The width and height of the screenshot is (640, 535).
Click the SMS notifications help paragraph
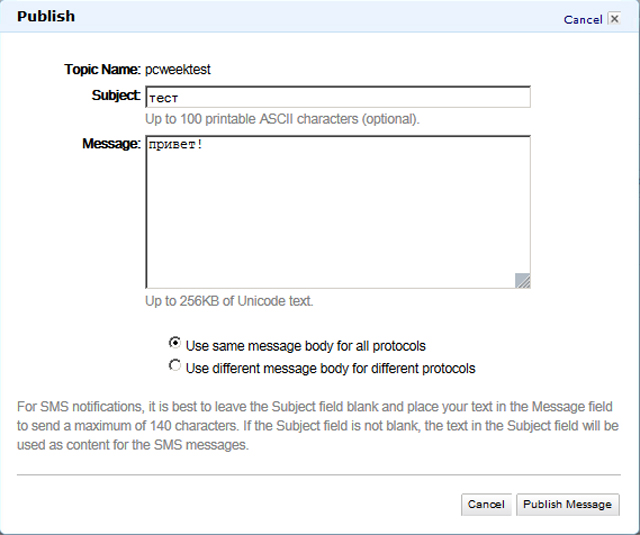click(318, 426)
